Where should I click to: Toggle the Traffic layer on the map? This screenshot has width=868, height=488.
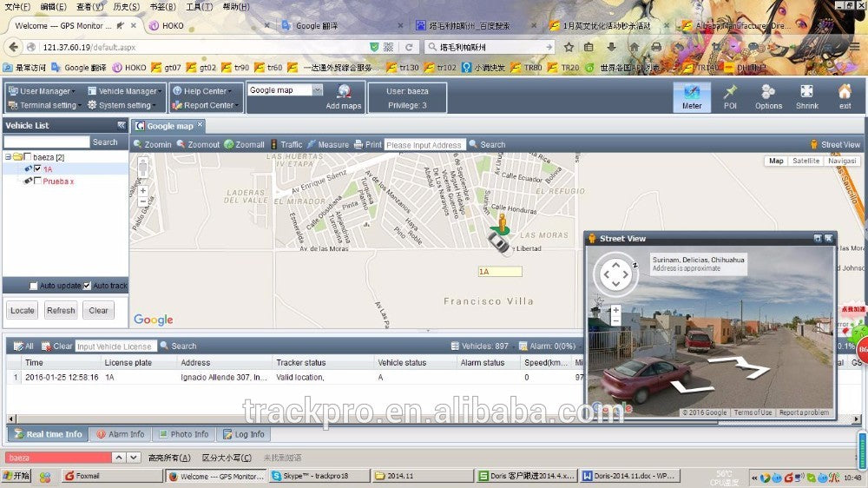coord(286,145)
